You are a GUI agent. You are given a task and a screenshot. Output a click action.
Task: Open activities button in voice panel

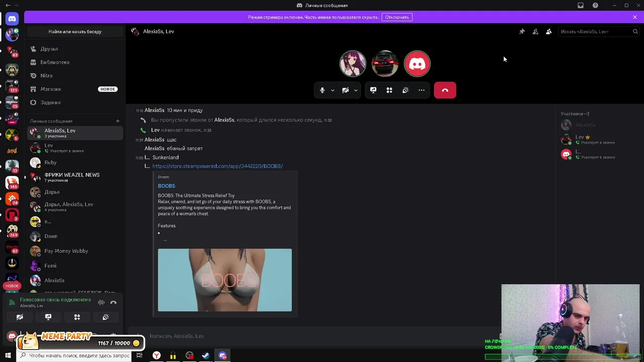click(x=77, y=317)
